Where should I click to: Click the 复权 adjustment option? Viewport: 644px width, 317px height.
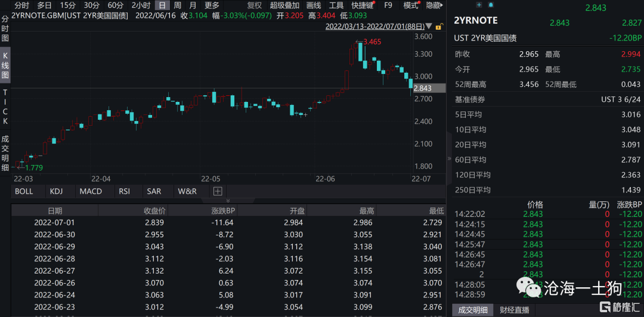[x=255, y=6]
